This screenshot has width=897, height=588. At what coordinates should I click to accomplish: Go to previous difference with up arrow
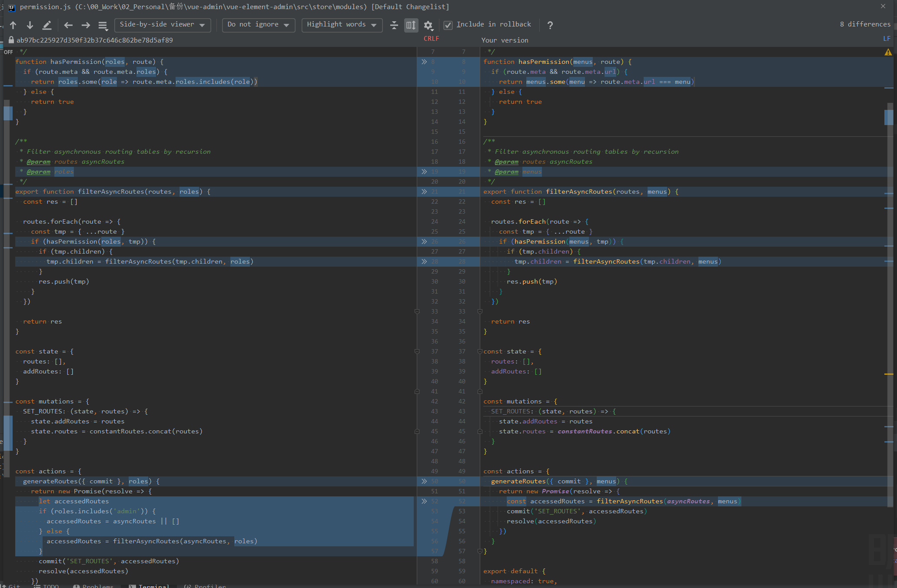tap(13, 25)
